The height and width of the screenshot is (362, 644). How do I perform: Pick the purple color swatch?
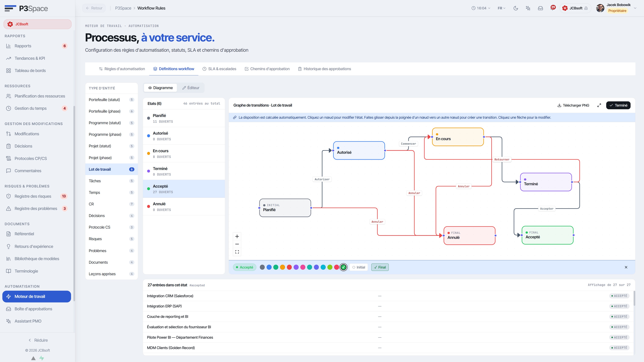click(x=296, y=267)
